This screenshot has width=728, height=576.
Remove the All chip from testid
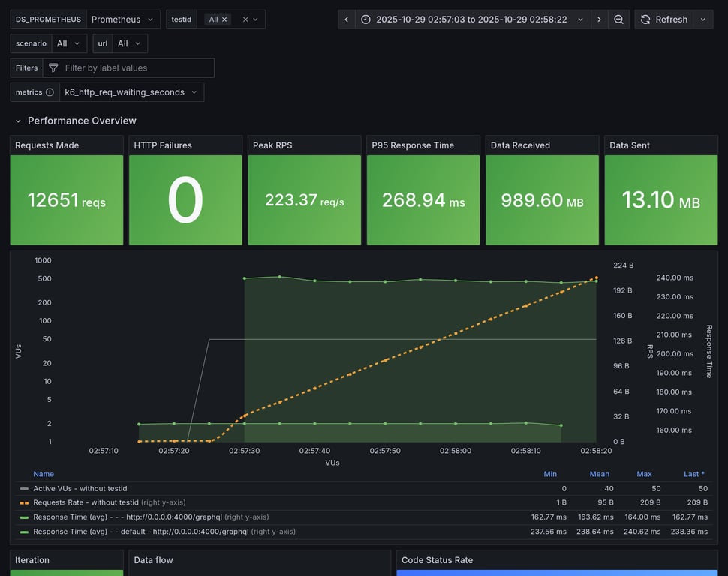(x=224, y=19)
